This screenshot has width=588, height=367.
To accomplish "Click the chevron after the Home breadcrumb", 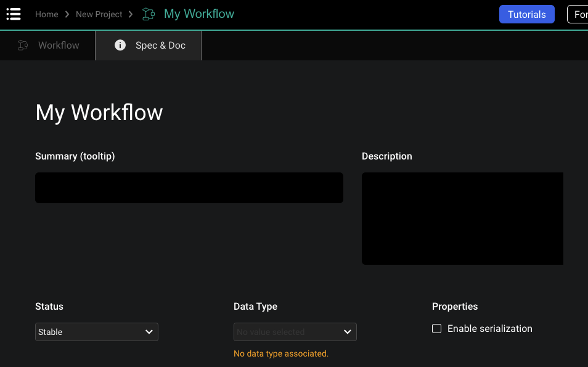I will click(67, 14).
